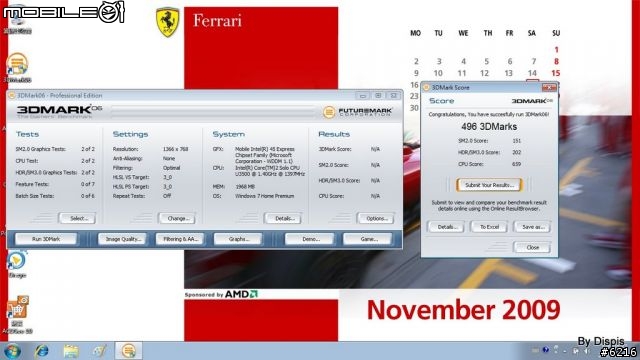Click Save as... in the Score window
Screen dimensions: 640x360
[x=532, y=227]
